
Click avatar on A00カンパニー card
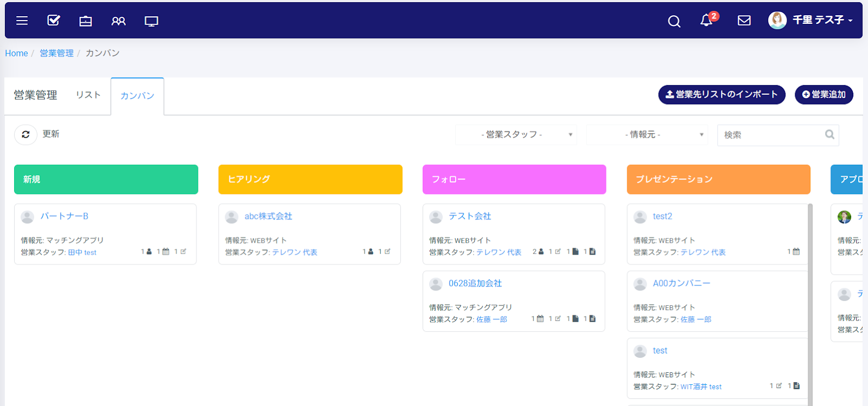(x=640, y=284)
